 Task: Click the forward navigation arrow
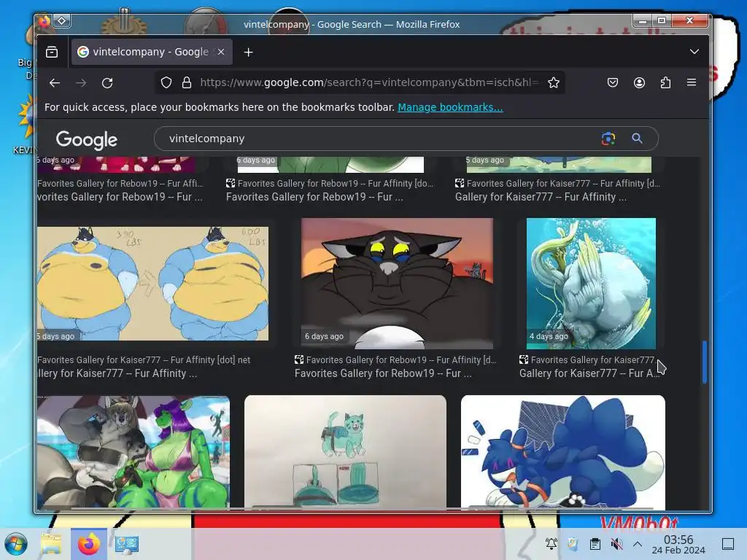point(81,83)
